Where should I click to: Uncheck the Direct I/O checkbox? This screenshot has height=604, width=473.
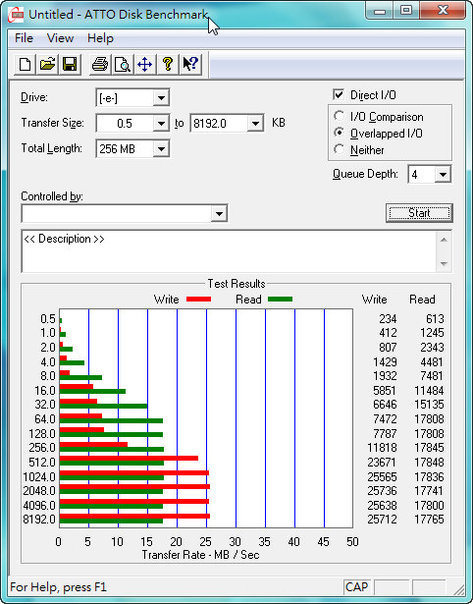tap(338, 95)
